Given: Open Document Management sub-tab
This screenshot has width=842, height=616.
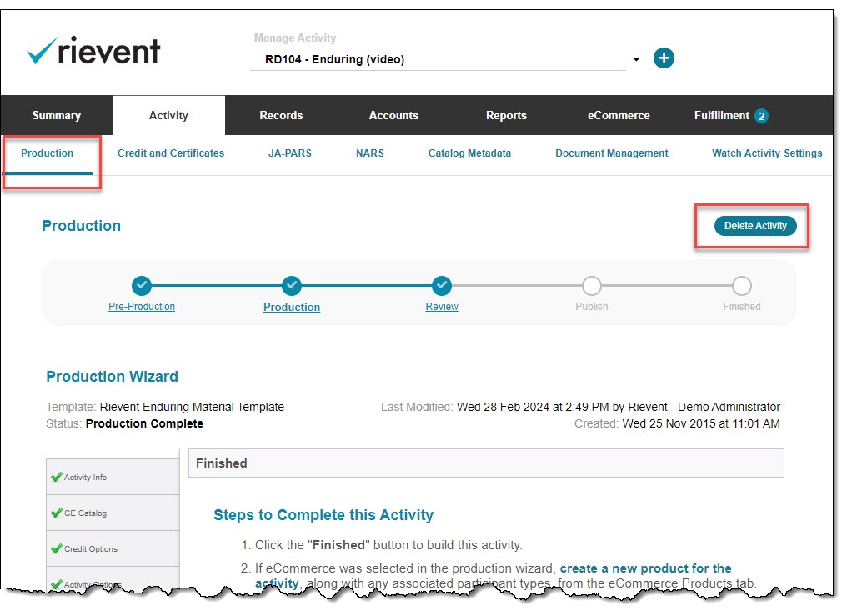Looking at the screenshot, I should point(612,153).
